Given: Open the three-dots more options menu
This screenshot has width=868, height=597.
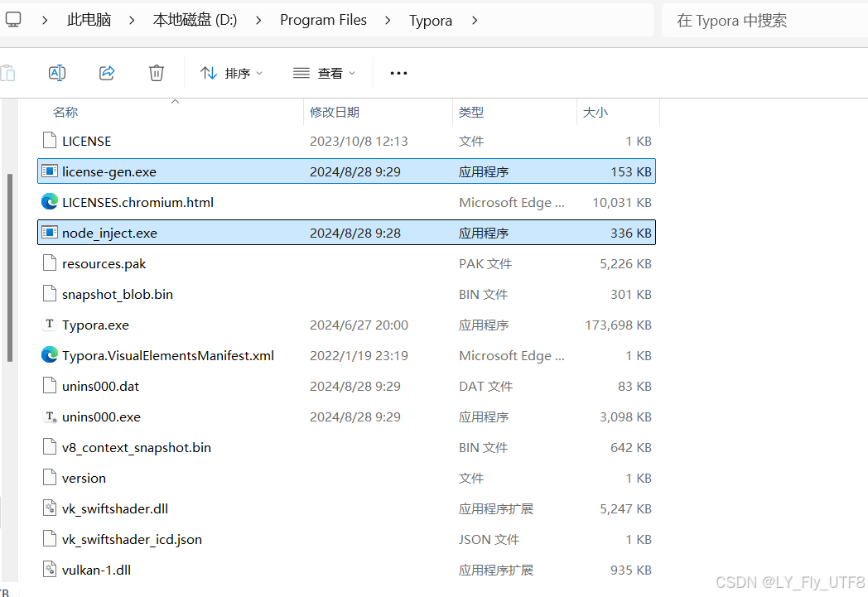Looking at the screenshot, I should 398,73.
